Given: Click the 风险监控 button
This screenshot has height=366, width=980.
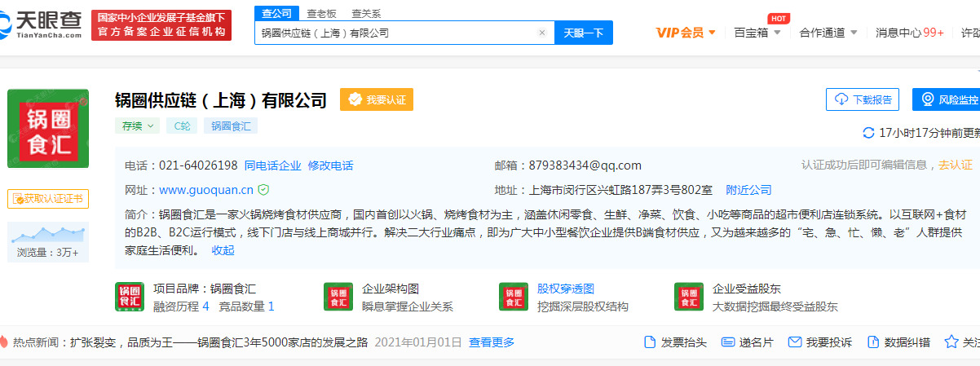Looking at the screenshot, I should [948, 99].
